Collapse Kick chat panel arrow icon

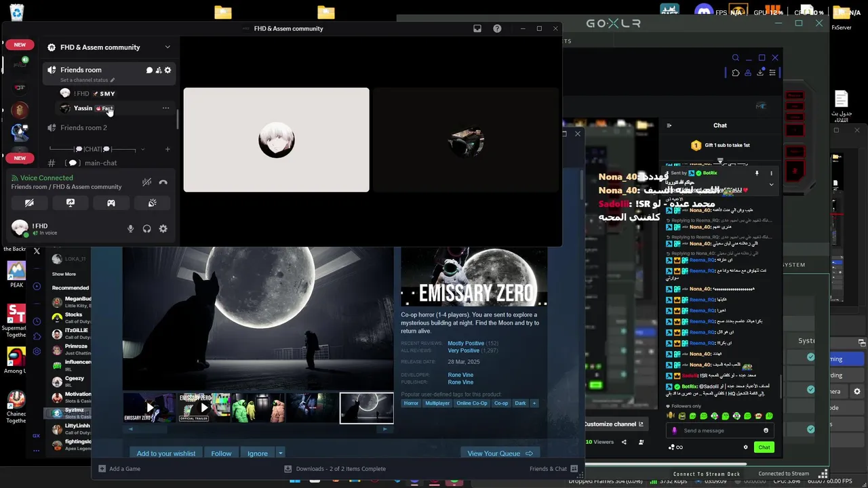(x=669, y=125)
